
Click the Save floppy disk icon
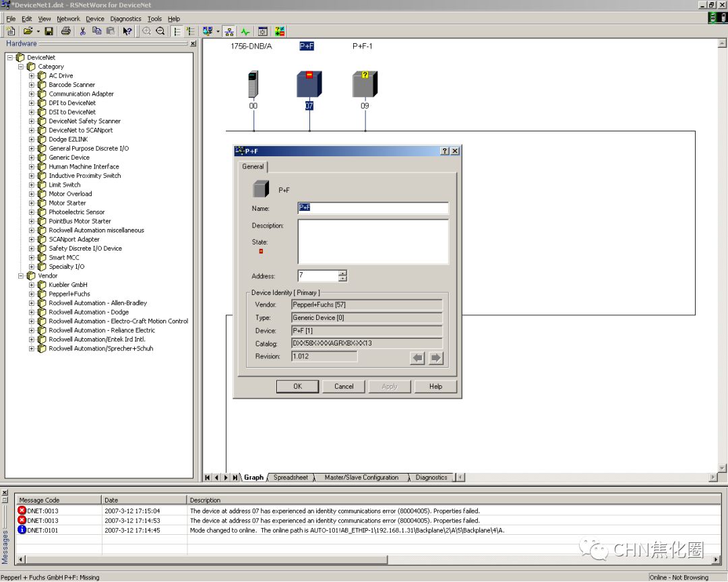click(x=49, y=31)
